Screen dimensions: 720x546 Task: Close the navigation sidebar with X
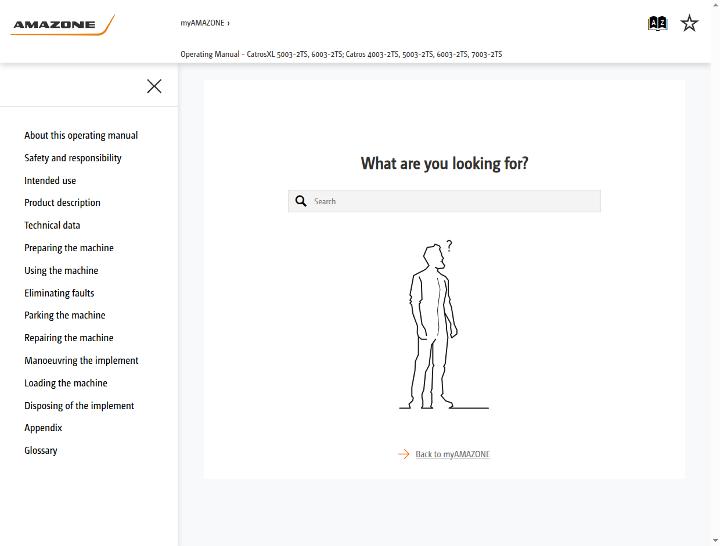point(154,86)
